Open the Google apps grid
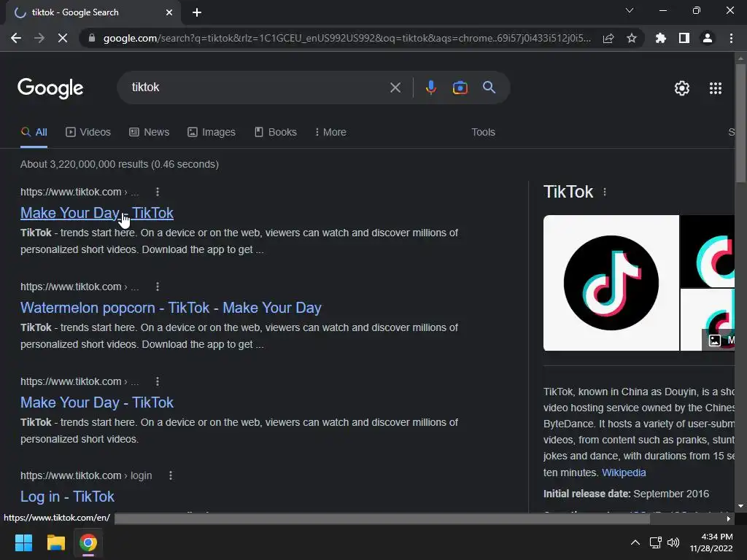This screenshot has height=560, width=747. (x=716, y=88)
